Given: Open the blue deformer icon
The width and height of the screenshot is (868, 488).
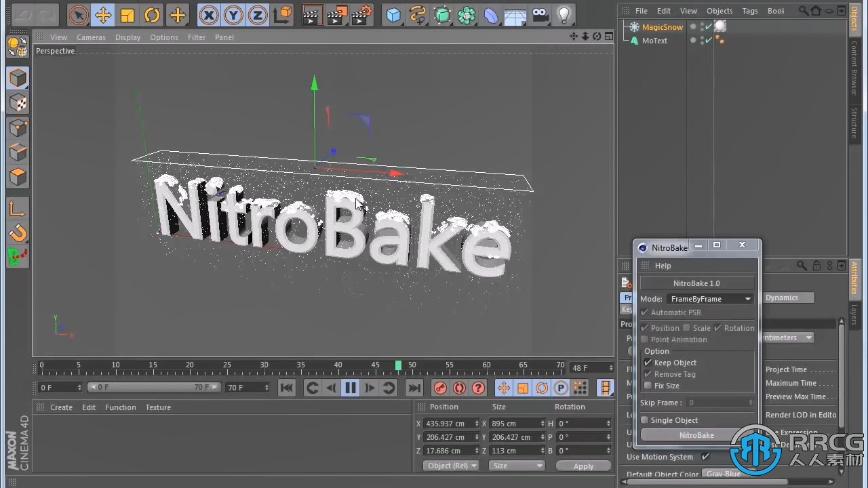Looking at the screenshot, I should 491,14.
